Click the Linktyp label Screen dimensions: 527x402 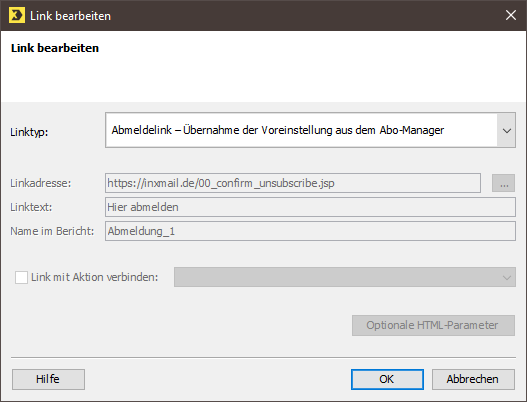[29, 132]
